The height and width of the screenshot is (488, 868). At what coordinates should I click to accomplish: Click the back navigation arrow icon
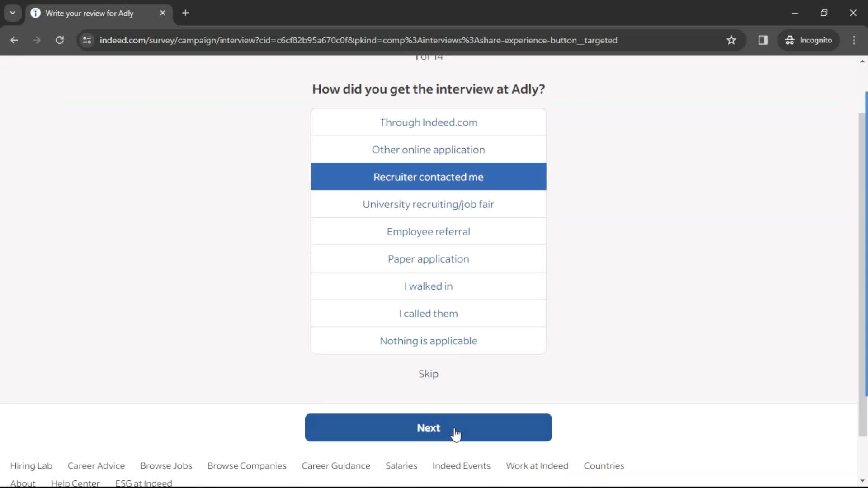14,40
